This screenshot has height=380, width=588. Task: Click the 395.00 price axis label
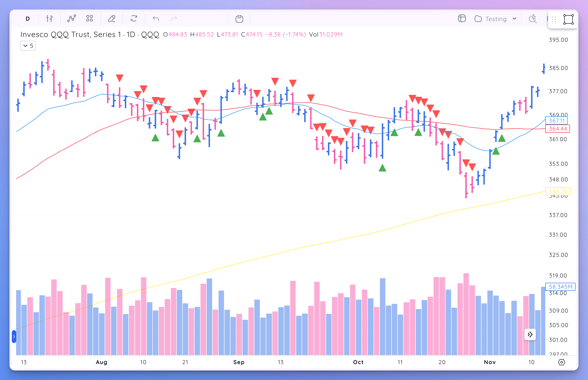(x=558, y=40)
